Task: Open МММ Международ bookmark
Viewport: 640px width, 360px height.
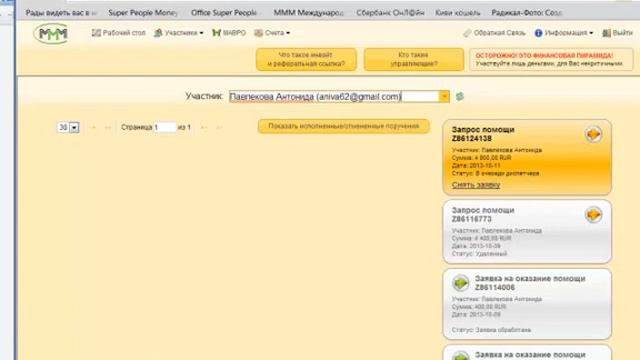Action: click(x=308, y=13)
